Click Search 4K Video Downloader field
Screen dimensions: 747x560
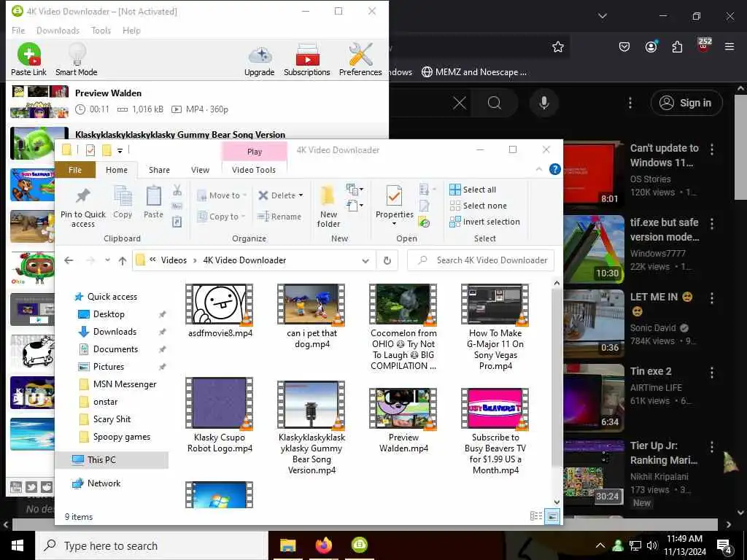click(481, 260)
